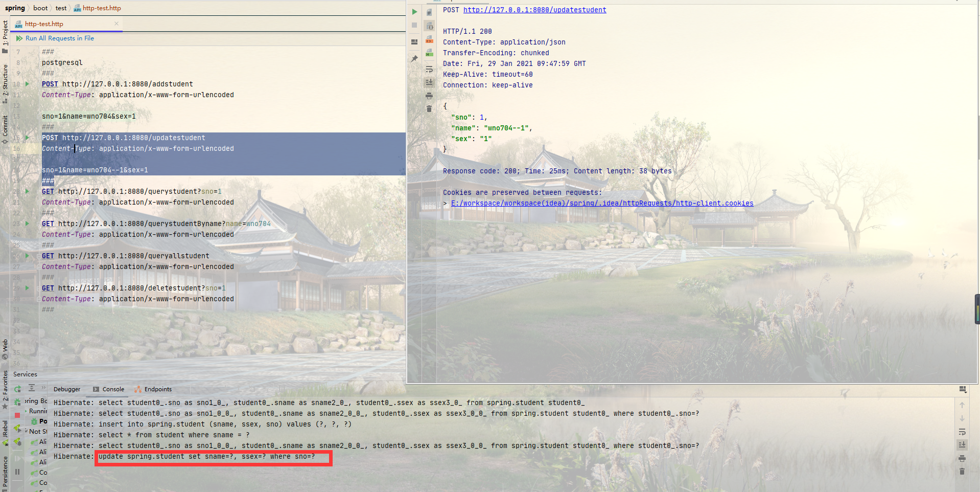Viewport: 980px width, 492px height.
Task: Collapse the Not Started services tree node
Action: [x=26, y=431]
